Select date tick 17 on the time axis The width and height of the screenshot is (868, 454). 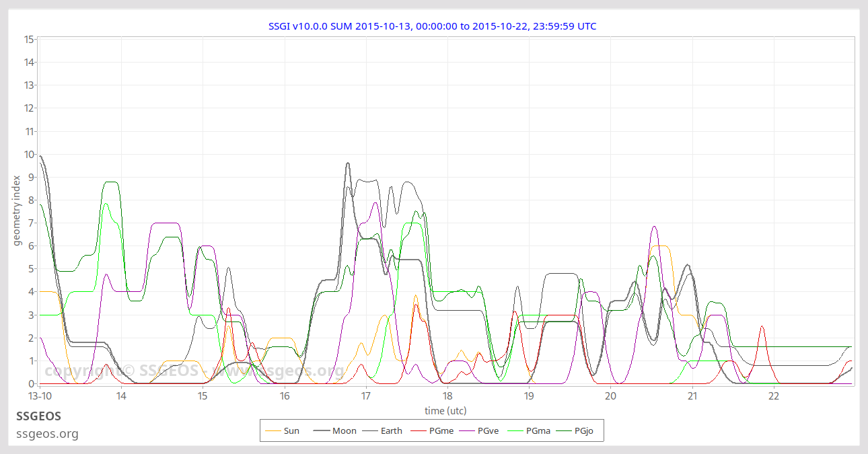(366, 396)
